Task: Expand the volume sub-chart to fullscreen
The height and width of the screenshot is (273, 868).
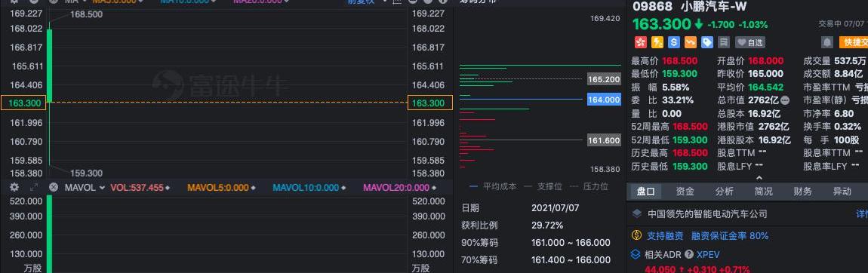Action: pyautogui.click(x=33, y=187)
